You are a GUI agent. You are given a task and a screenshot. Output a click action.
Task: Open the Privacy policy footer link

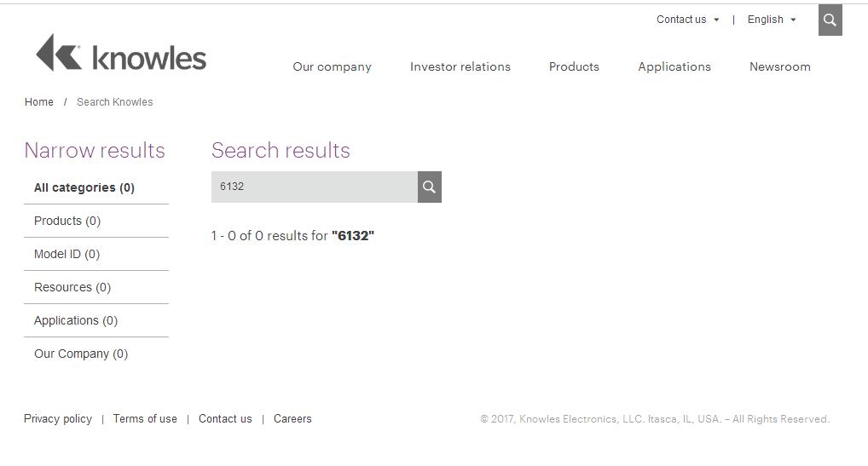tap(58, 419)
